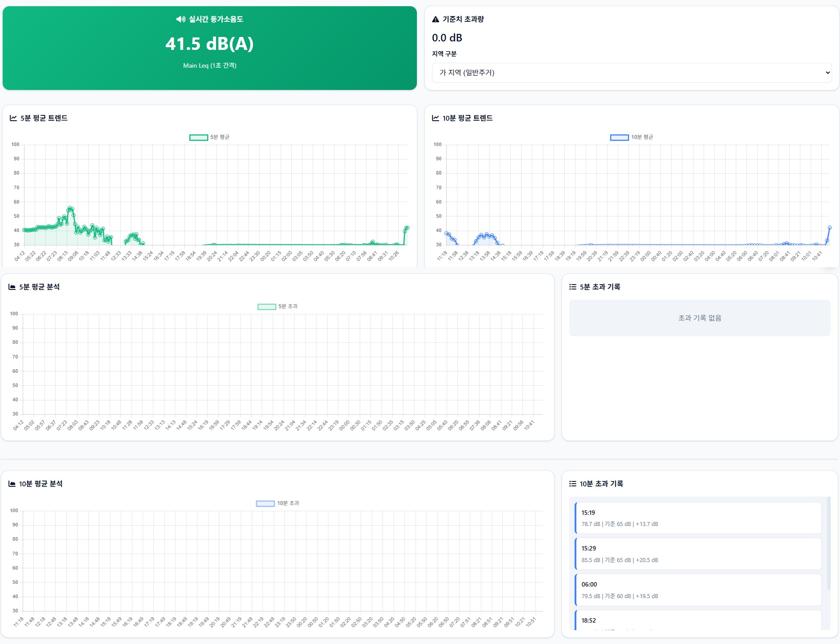This screenshot has width=840, height=644.
Task: Select the 15:19 exceedance record entry
Action: (698, 518)
